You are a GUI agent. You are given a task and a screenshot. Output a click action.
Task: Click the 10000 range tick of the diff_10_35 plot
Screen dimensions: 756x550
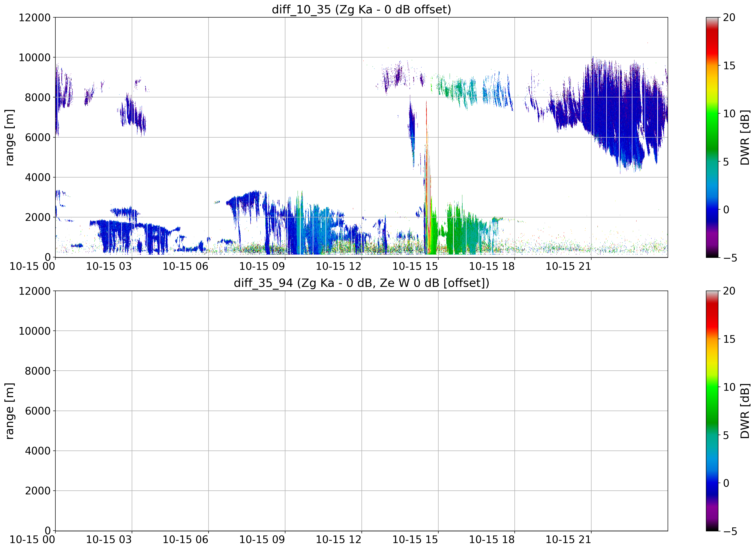34,57
